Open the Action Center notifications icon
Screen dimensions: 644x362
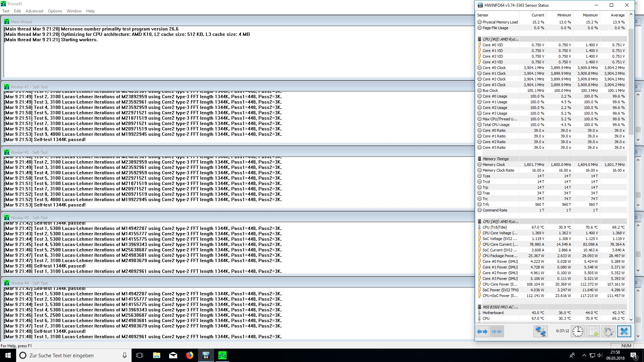pos(634,355)
